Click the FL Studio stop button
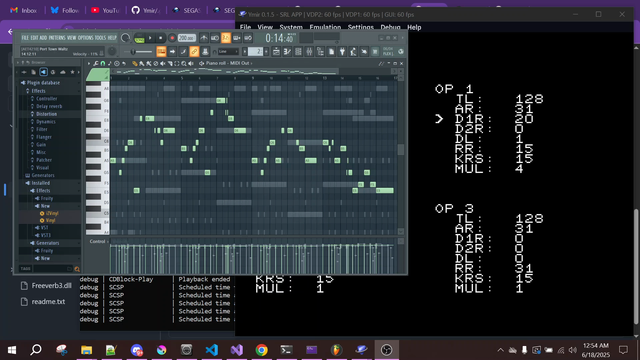Image resolution: width=640 pixels, height=360 pixels. 161,38
